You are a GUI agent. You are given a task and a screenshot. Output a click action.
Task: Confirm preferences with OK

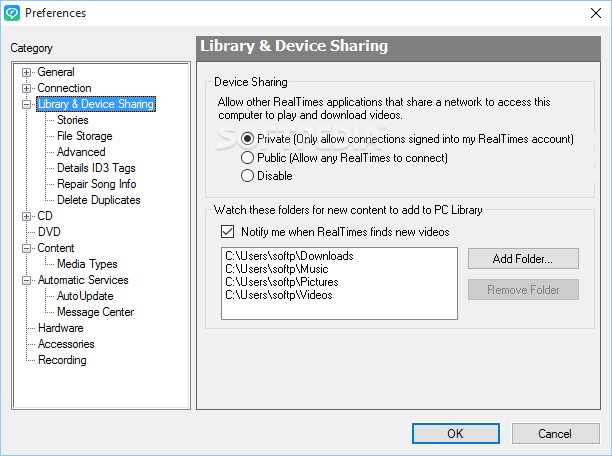click(x=455, y=434)
